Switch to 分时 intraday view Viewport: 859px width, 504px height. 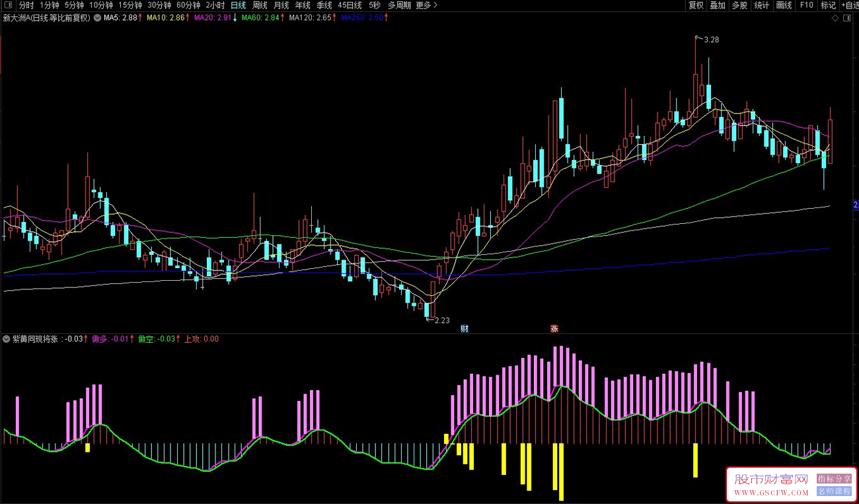point(26,5)
